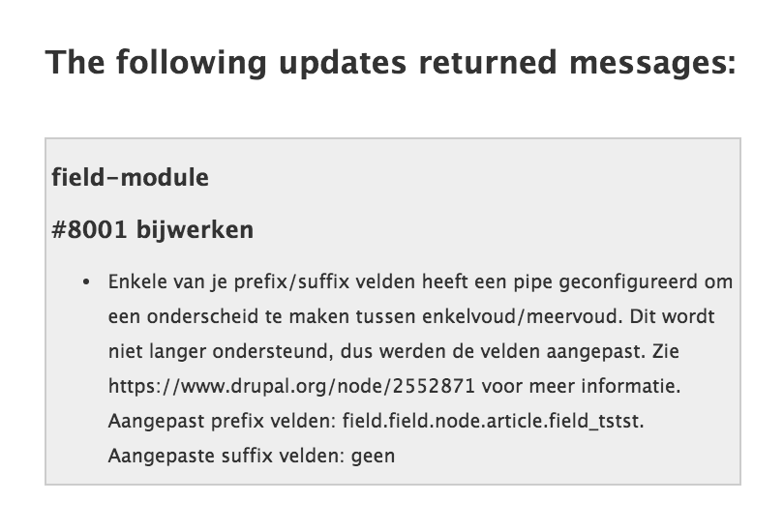Click the word "messages:" in the page title
The width and height of the screenshot is (784, 532).
tap(652, 64)
